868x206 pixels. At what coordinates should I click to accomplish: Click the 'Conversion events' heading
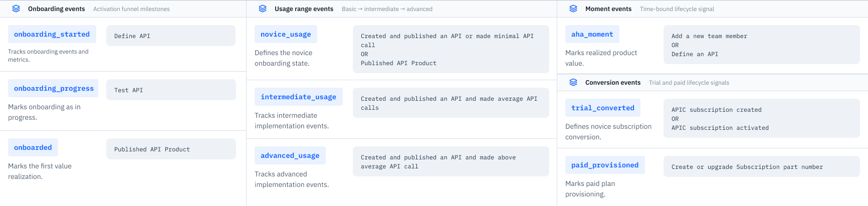point(613,83)
